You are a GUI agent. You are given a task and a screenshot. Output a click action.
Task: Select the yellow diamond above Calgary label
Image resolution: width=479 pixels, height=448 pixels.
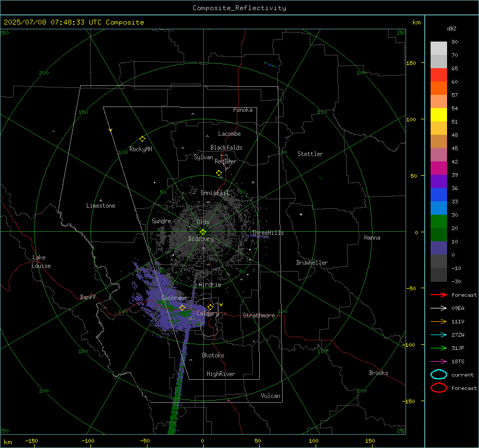(210, 307)
